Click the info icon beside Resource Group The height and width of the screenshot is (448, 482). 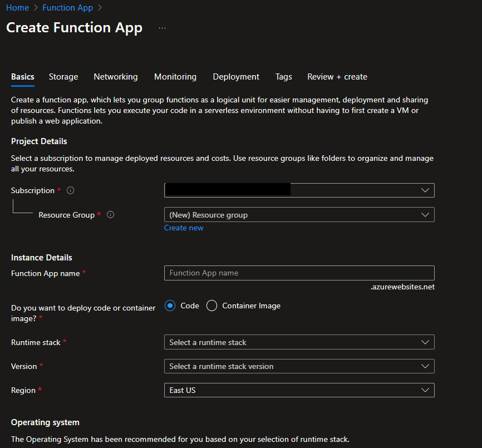(x=110, y=215)
